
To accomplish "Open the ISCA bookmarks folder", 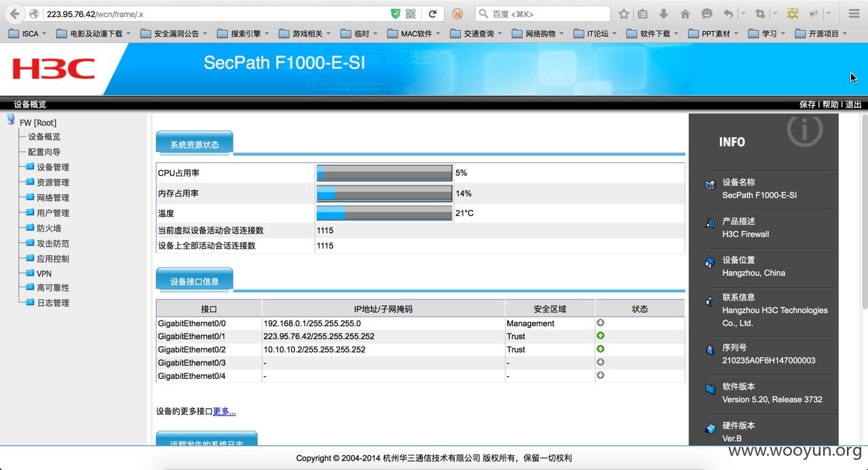I will pyautogui.click(x=28, y=33).
